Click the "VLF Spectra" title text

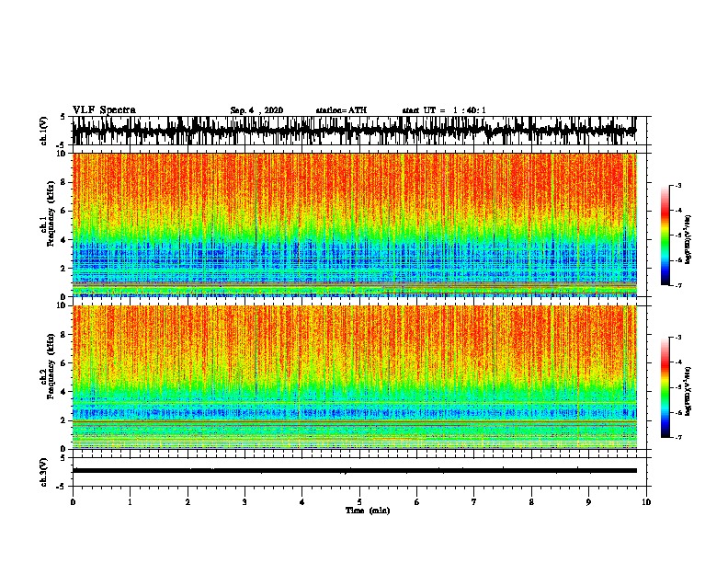coord(104,110)
